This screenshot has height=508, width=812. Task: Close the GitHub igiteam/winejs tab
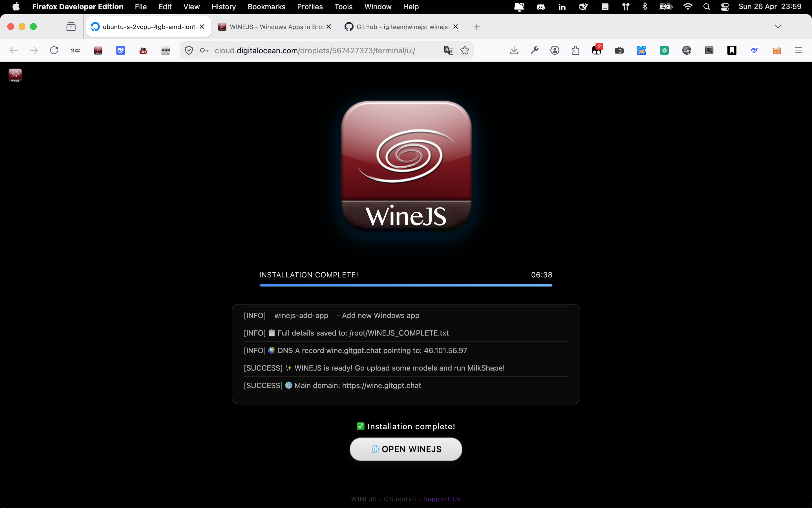pos(456,27)
